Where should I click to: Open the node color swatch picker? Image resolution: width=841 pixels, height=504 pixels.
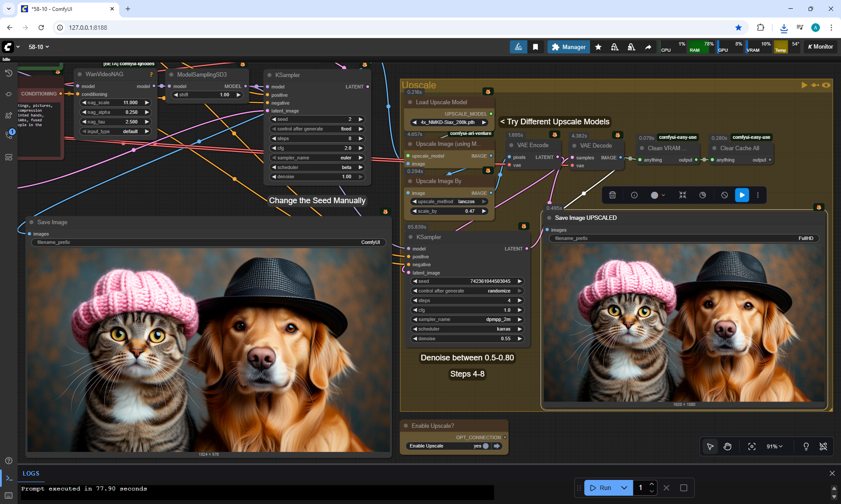(657, 195)
